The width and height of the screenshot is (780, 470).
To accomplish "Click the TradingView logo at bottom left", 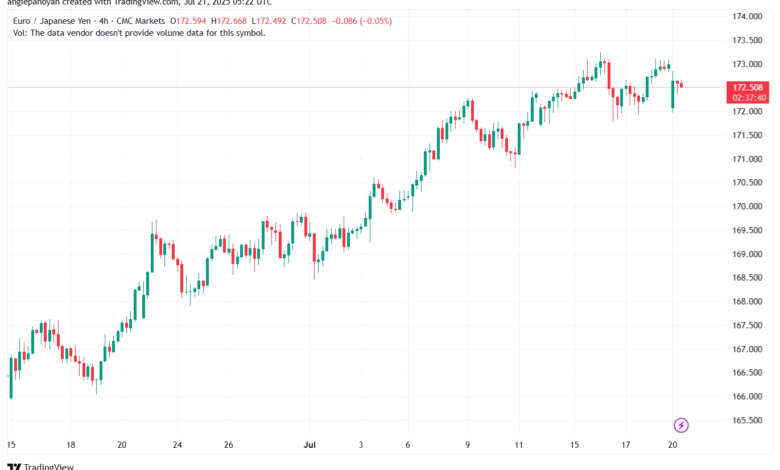I will coord(40,467).
